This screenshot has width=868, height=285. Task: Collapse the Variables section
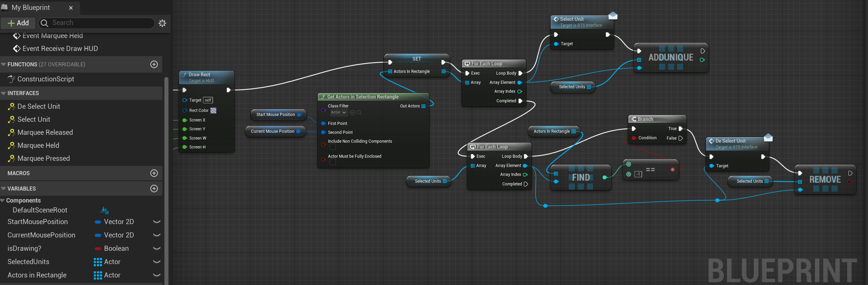(4, 189)
